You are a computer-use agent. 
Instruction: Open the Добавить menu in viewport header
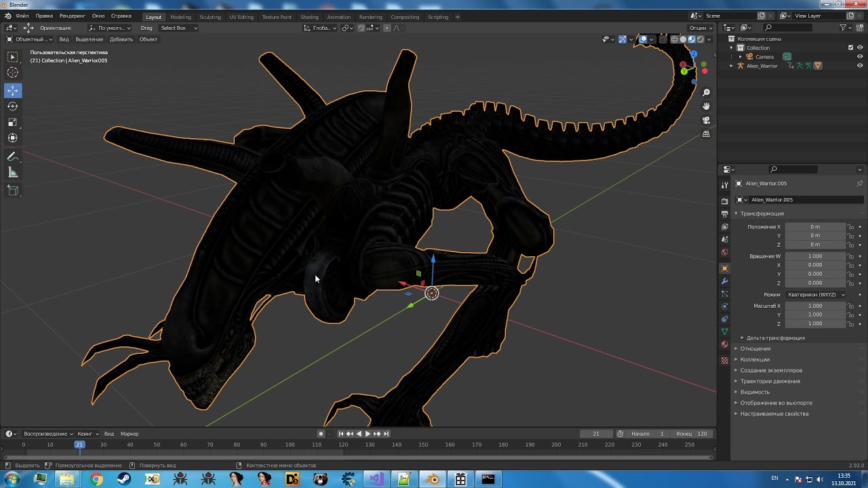point(121,39)
